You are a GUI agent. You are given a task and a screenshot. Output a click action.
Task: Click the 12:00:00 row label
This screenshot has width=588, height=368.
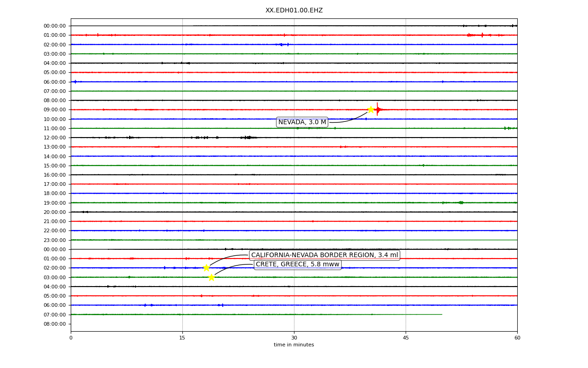click(55, 138)
